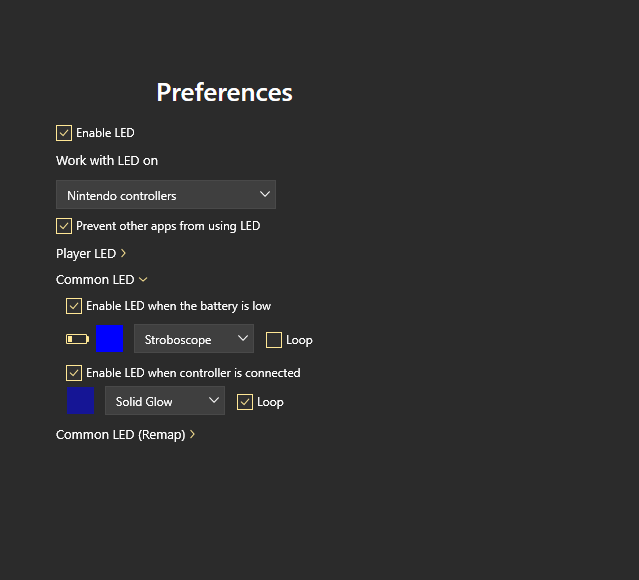This screenshot has height=580, width=639.
Task: Pick the dark blue connected LED color
Action: (81, 401)
